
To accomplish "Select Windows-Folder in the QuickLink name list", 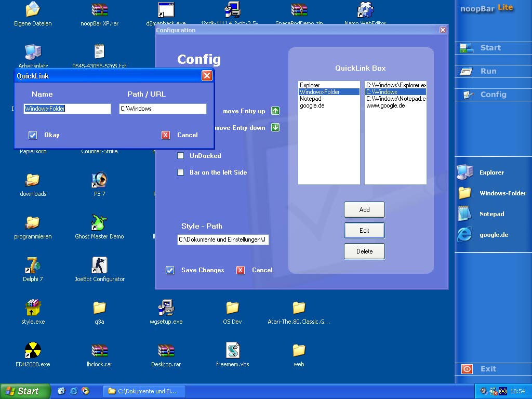I will coord(329,92).
